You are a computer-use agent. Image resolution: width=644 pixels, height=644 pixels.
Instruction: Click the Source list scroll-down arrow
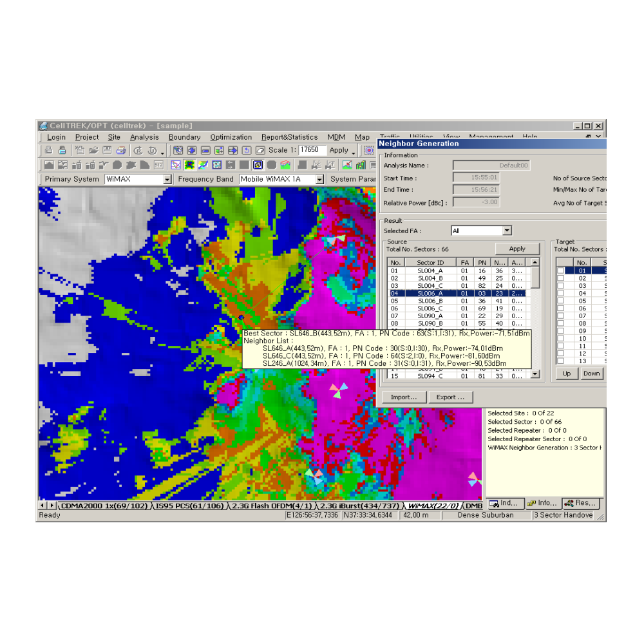(x=535, y=374)
